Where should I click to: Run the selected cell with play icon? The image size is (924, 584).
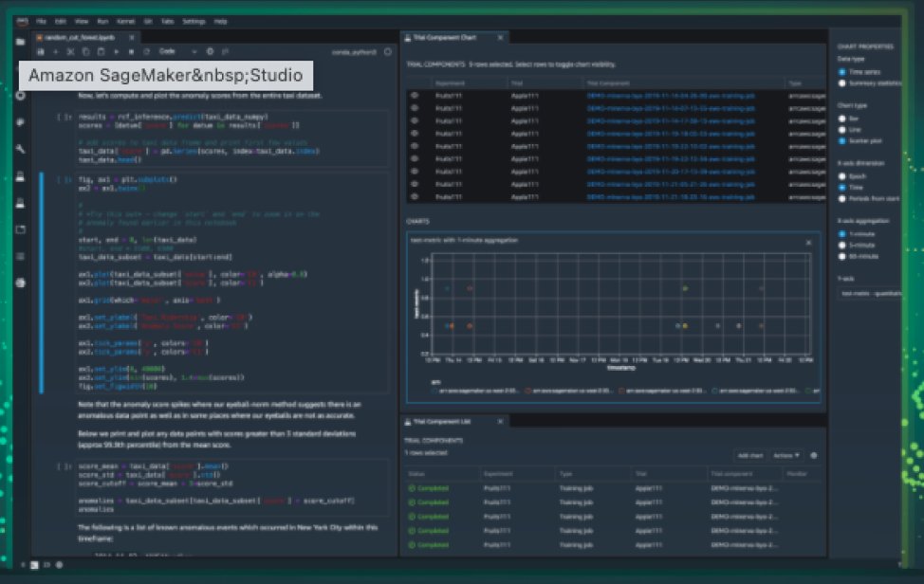click(x=116, y=52)
